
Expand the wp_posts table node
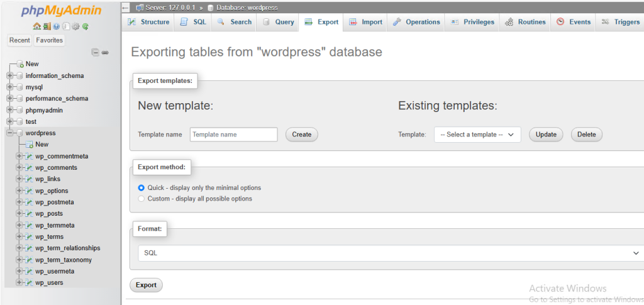tap(18, 214)
